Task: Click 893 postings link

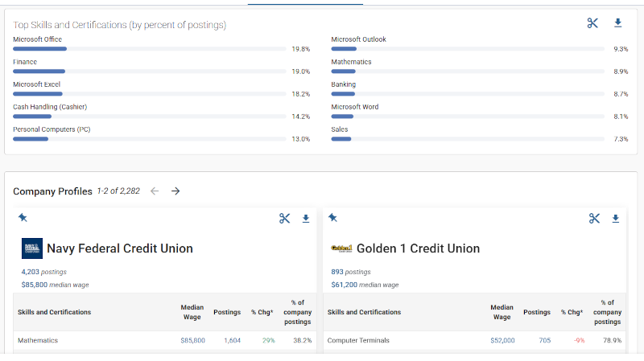Action: tap(351, 272)
